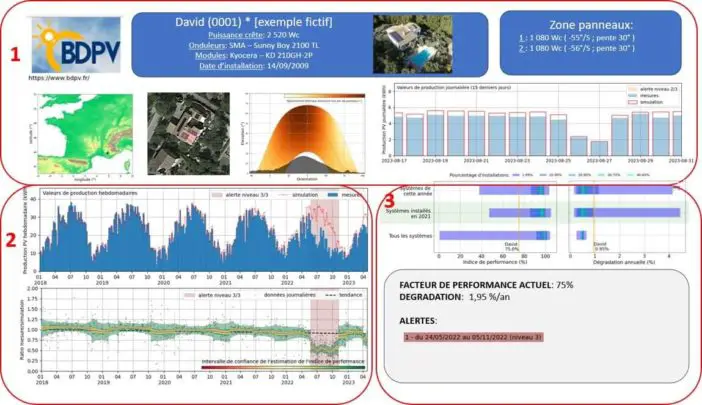
Task: Click the aerial house photo with pool
Action: [411, 42]
